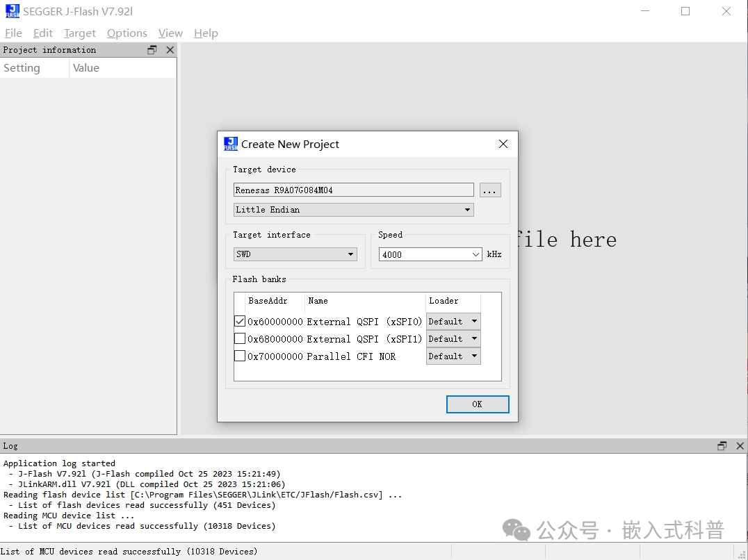Click status bar MCU devices message

[129, 552]
